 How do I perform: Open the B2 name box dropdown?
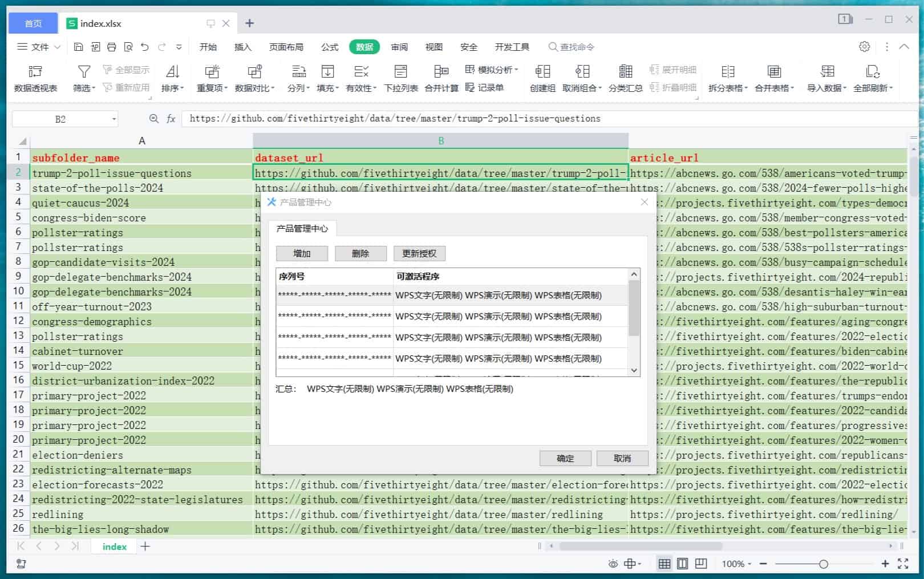(114, 119)
